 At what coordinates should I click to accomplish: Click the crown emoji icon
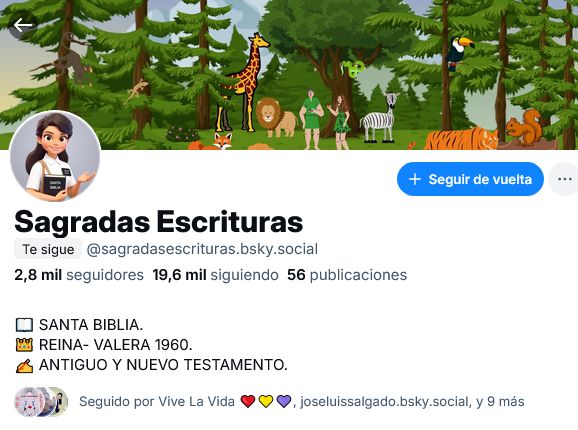point(24,345)
